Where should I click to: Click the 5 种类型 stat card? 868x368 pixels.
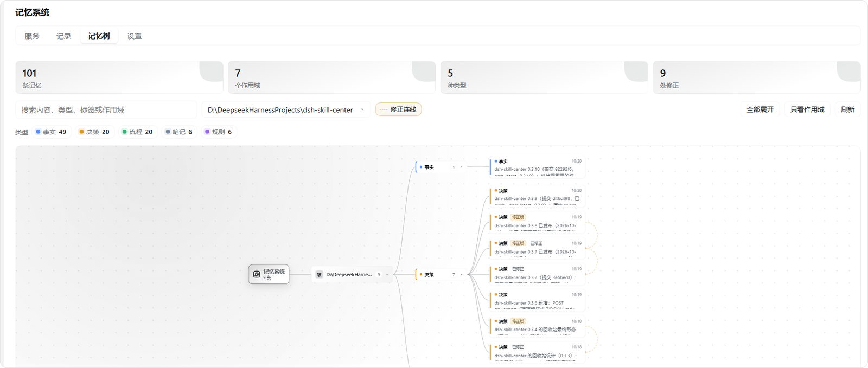544,78
